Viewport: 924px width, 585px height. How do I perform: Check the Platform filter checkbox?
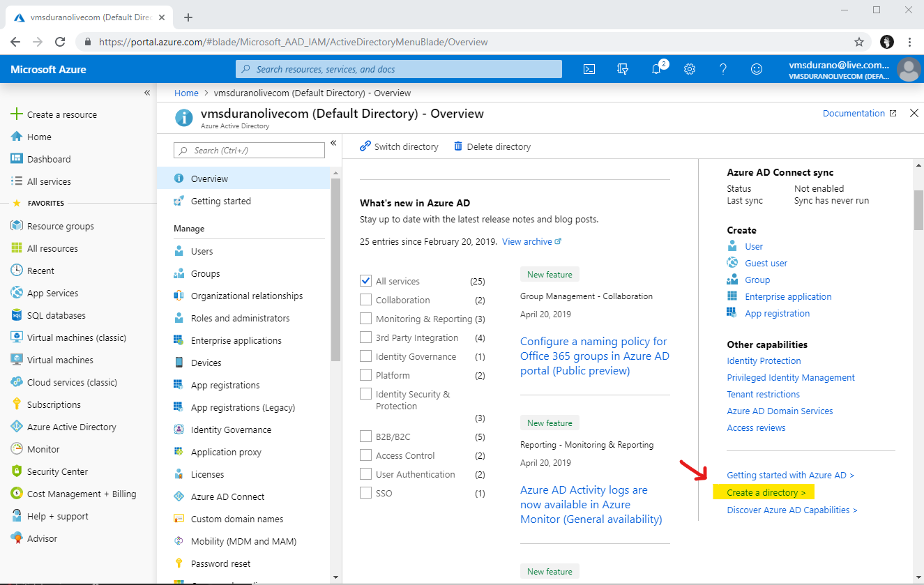point(365,375)
